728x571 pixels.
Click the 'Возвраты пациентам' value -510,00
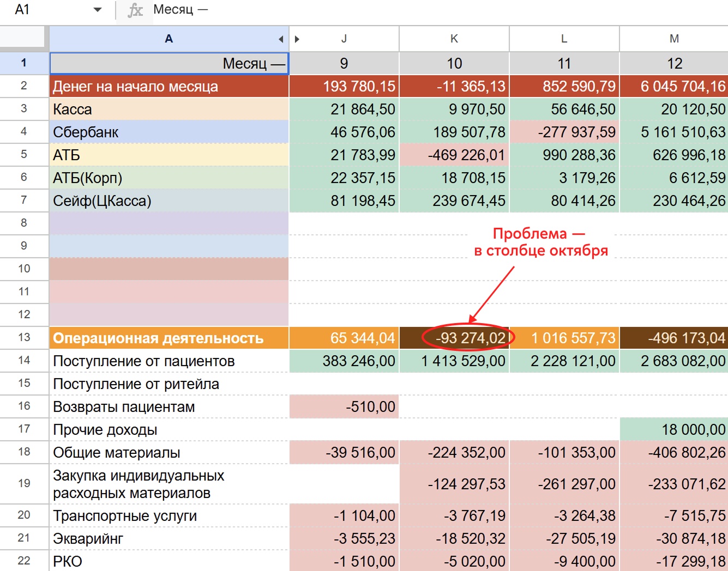point(344,407)
